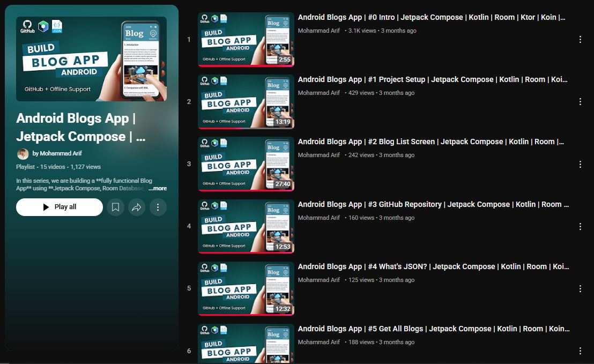
Task: Click '160 views' text on fourth video
Action: [361, 218]
